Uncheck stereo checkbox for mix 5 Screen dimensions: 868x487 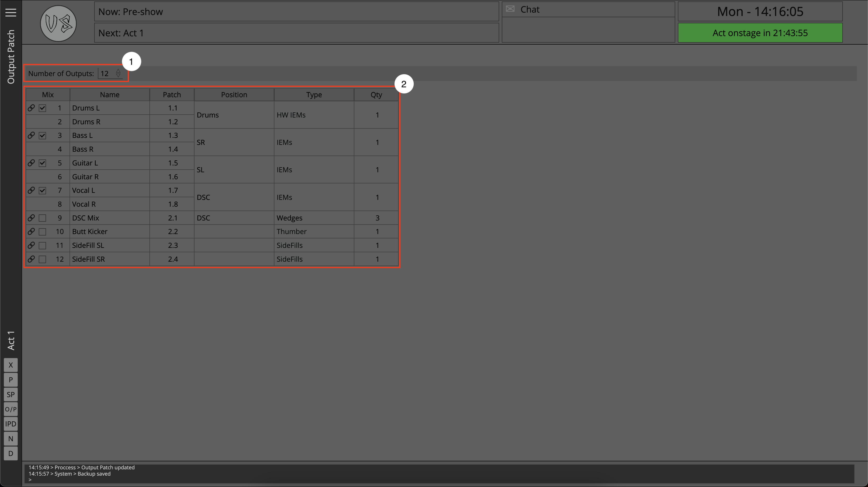(42, 163)
